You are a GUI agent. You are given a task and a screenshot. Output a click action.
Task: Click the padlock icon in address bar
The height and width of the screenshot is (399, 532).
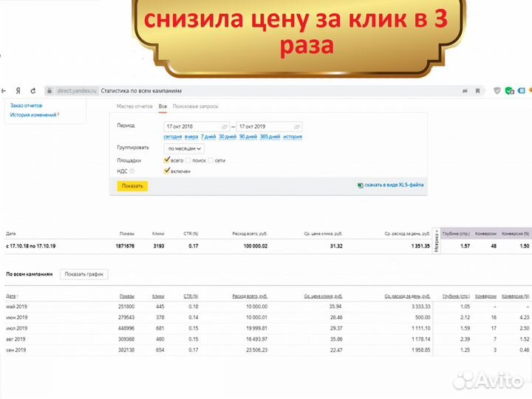click(x=50, y=91)
